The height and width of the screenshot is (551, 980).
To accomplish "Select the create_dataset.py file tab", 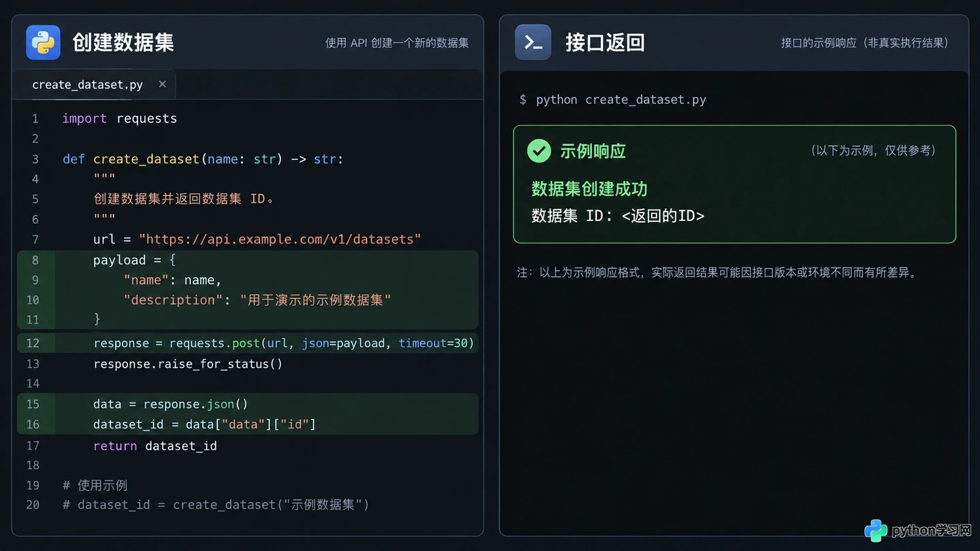I will coord(94,84).
